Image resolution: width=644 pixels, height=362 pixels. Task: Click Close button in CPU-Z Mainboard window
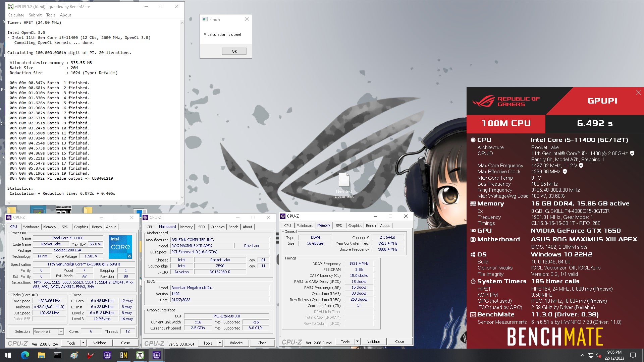(x=262, y=343)
